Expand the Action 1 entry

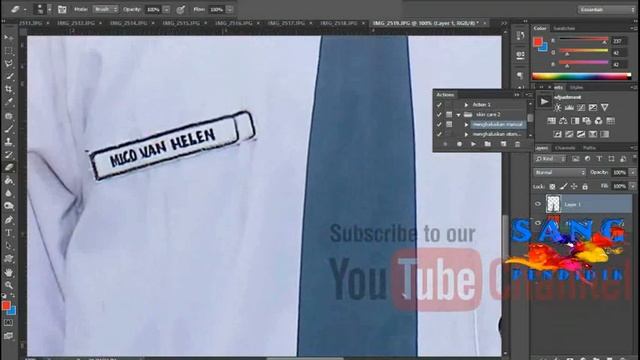tap(466, 105)
